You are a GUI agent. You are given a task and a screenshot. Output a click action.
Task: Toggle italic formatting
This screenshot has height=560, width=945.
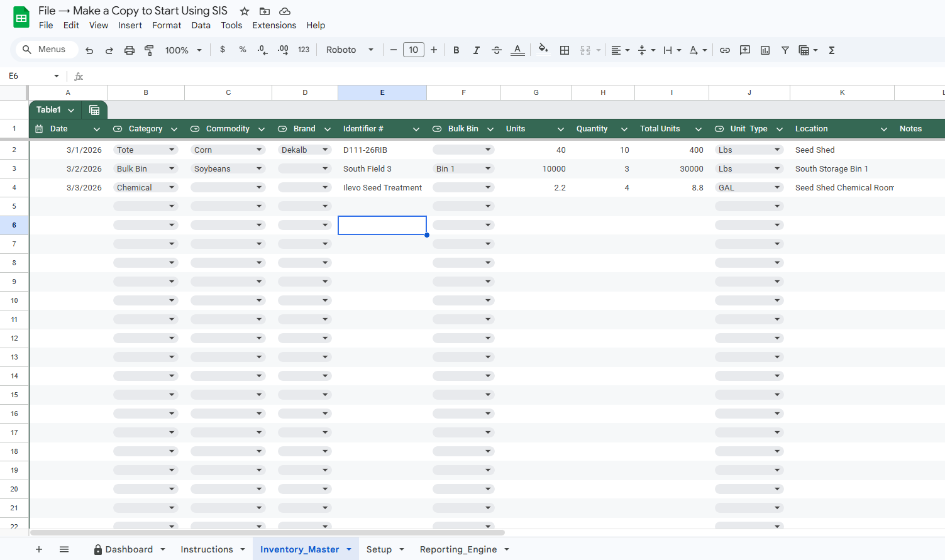click(x=477, y=50)
